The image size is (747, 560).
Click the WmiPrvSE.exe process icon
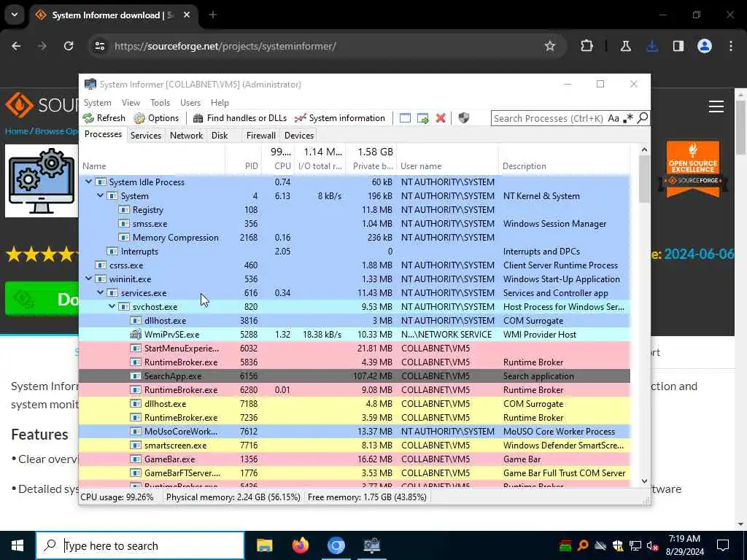click(136, 334)
